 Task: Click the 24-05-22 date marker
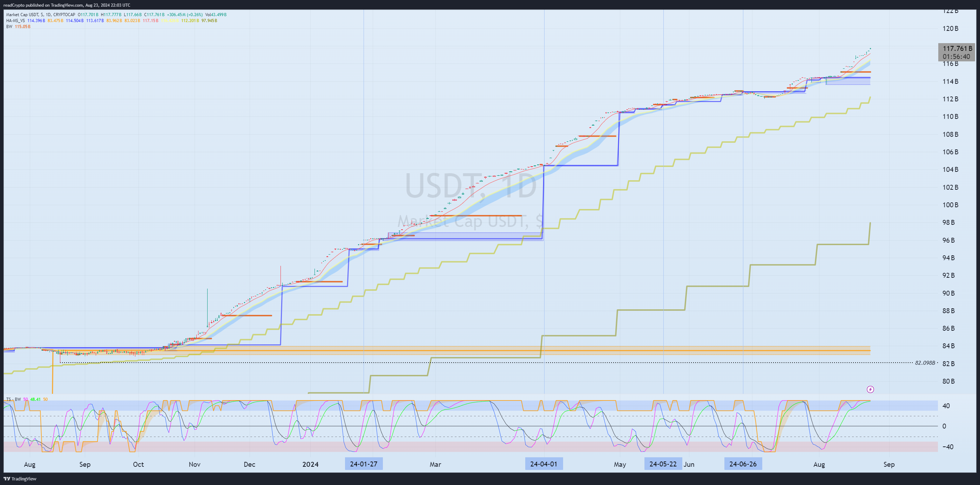tap(663, 464)
